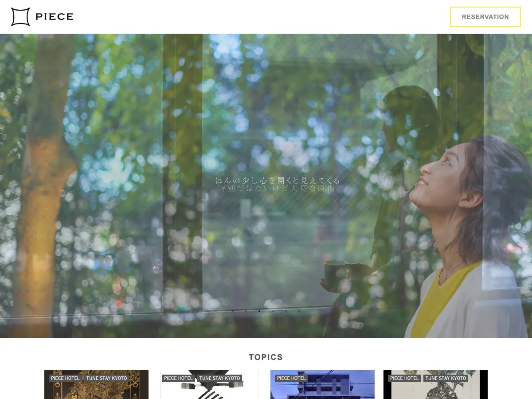Open the botanical illustration topic card
This screenshot has height=399, width=532.
point(435,385)
